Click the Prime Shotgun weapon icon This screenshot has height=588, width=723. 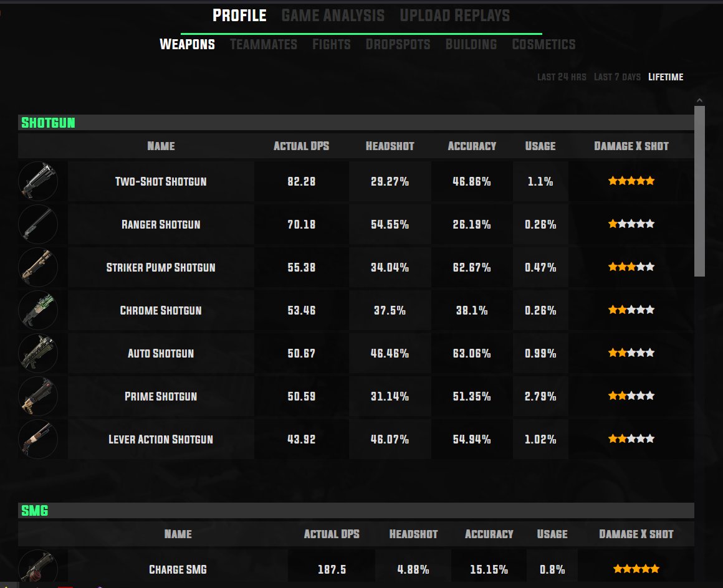click(38, 396)
